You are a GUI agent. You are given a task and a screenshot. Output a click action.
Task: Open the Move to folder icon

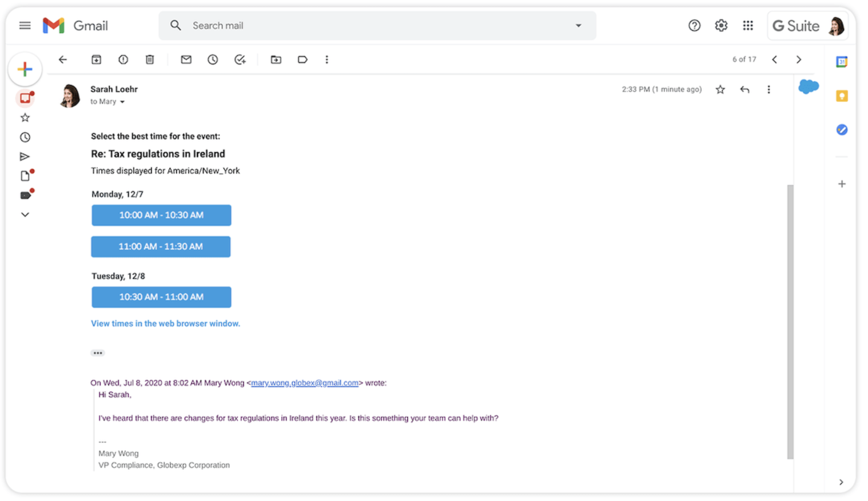coord(276,59)
